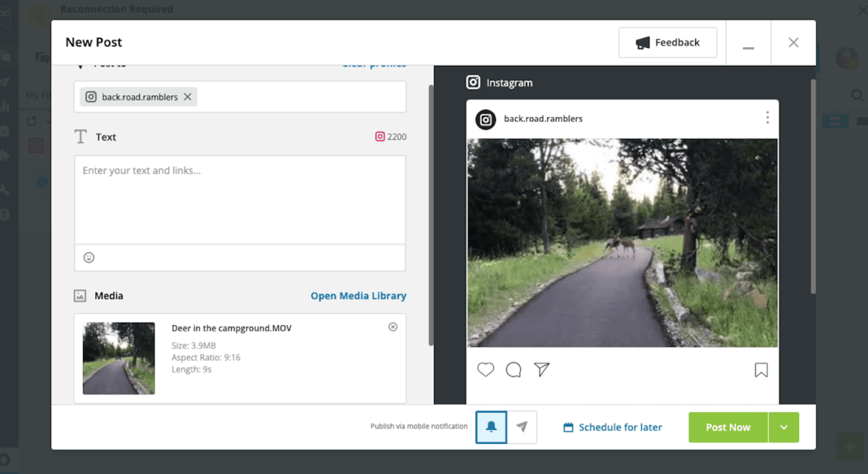Image resolution: width=868 pixels, height=474 pixels.
Task: Click the deer video thumbnail
Action: pos(119,358)
